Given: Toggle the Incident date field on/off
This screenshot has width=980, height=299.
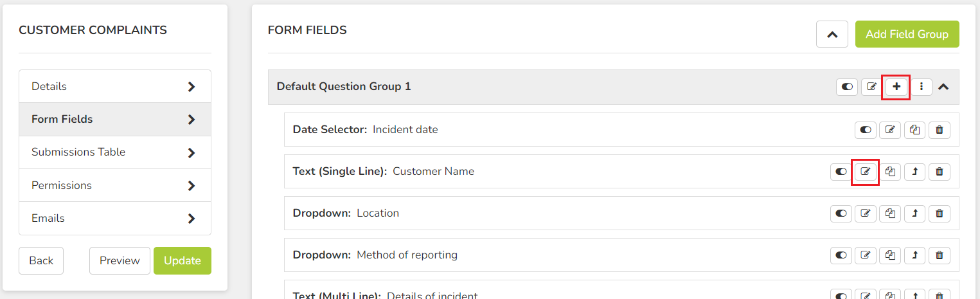Looking at the screenshot, I should (865, 130).
